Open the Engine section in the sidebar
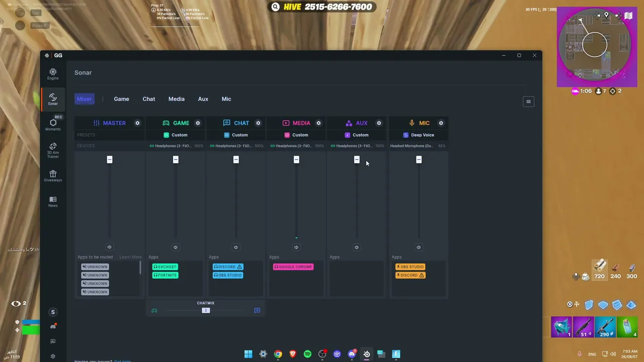The height and width of the screenshot is (362, 644). coord(53,74)
